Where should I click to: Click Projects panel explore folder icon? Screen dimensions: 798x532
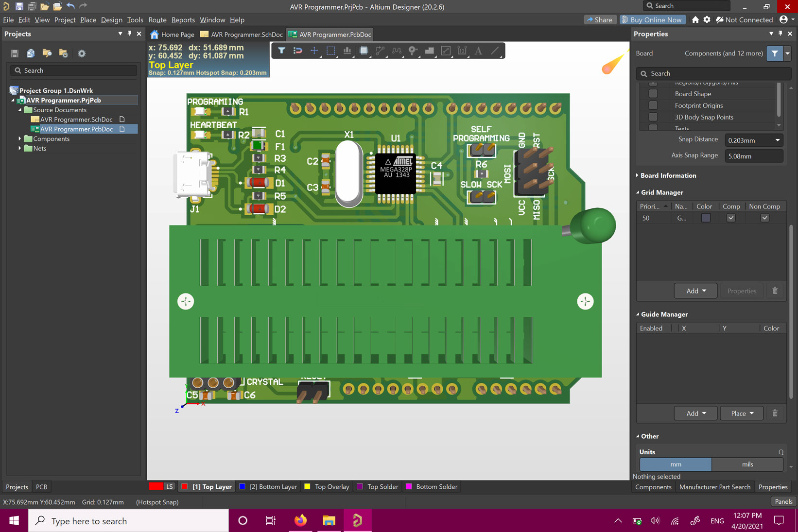(x=47, y=53)
